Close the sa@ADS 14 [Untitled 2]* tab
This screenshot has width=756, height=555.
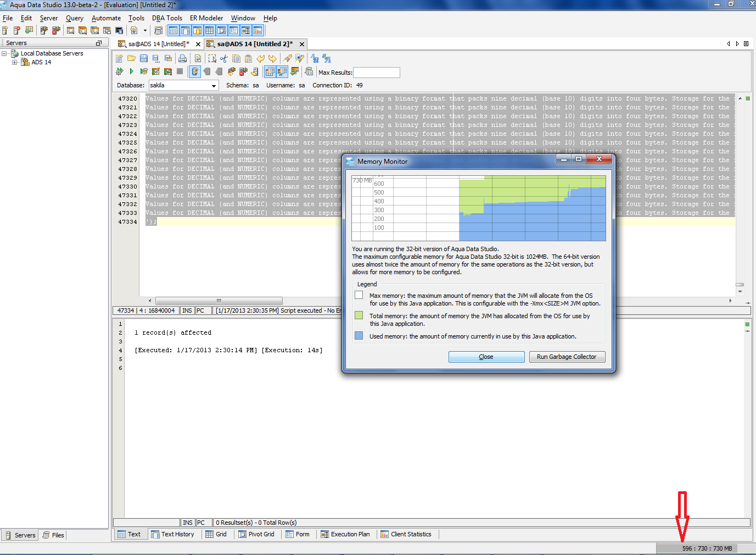[302, 44]
